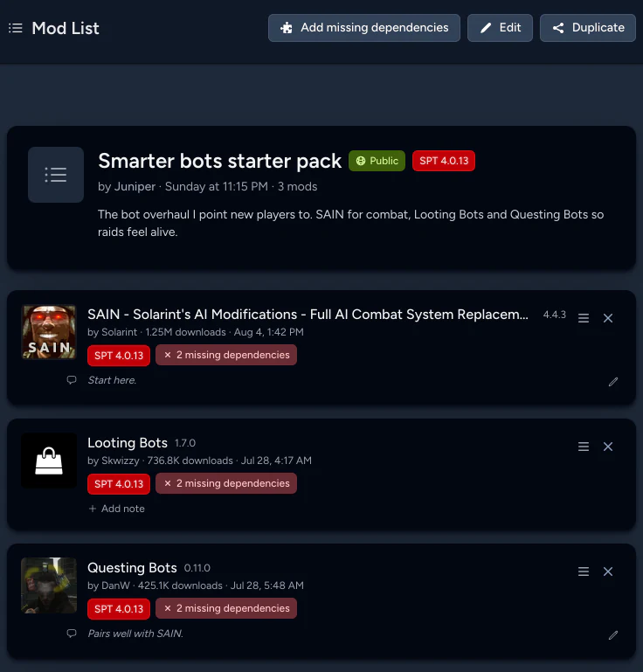Open SAIN - Solarint's AI Modifications title

[x=308, y=314]
